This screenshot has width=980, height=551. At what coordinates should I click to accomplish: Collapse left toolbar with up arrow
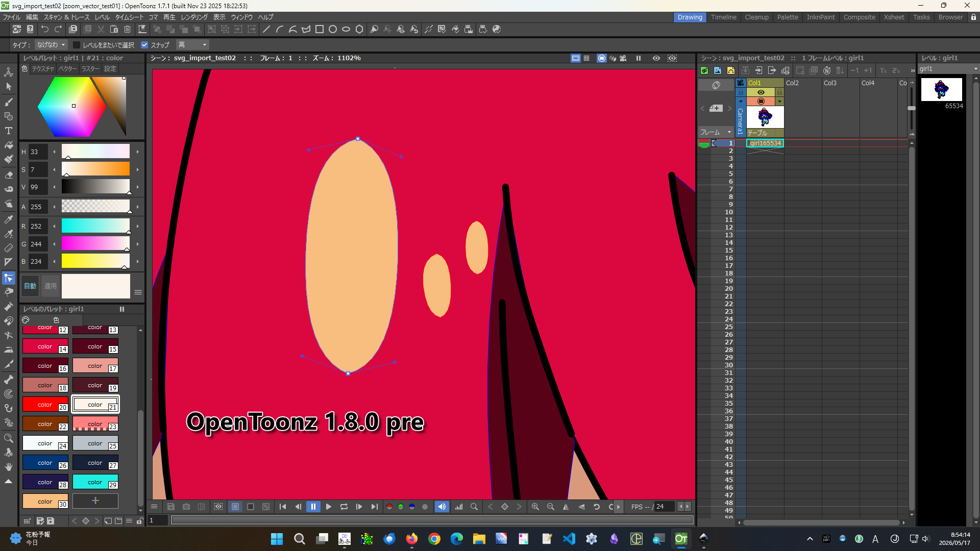coord(9,481)
